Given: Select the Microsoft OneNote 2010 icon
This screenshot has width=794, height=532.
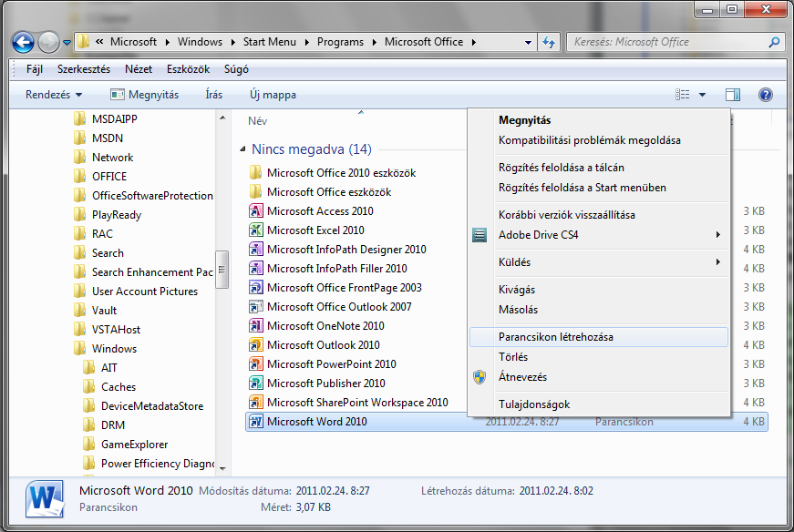Looking at the screenshot, I should click(x=256, y=326).
